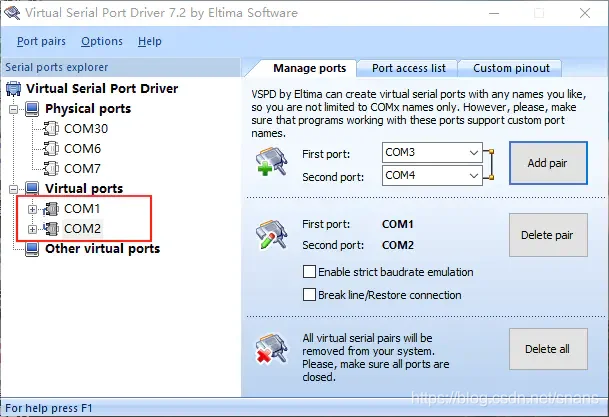609x417 pixels.
Task: Select COM1 under Virtual ports
Action: click(x=82, y=209)
